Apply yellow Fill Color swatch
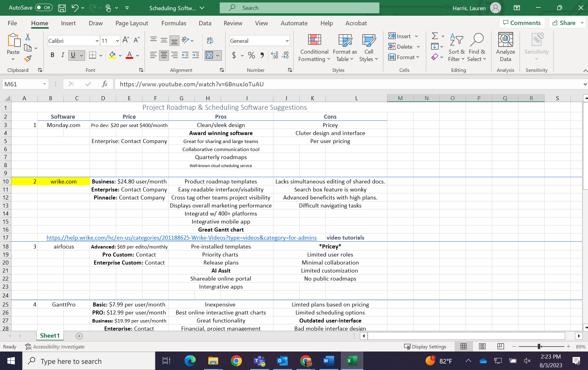 click(112, 55)
